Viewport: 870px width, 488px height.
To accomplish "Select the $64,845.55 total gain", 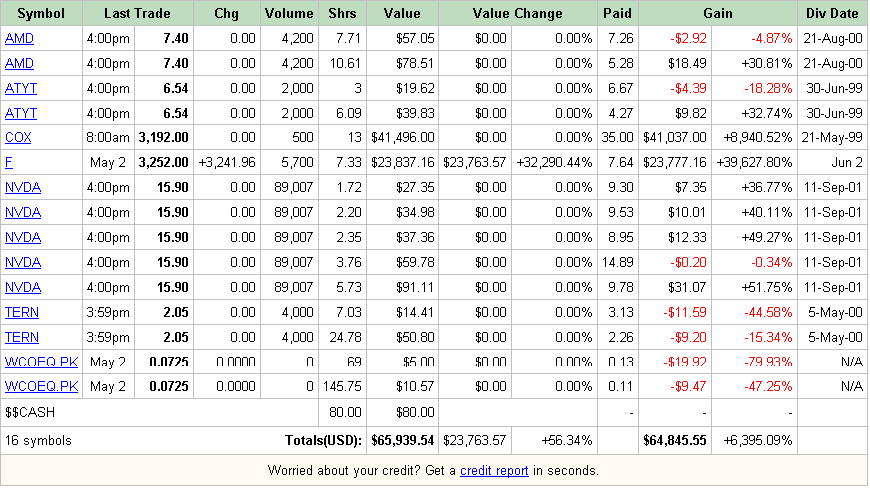I will tap(675, 441).
